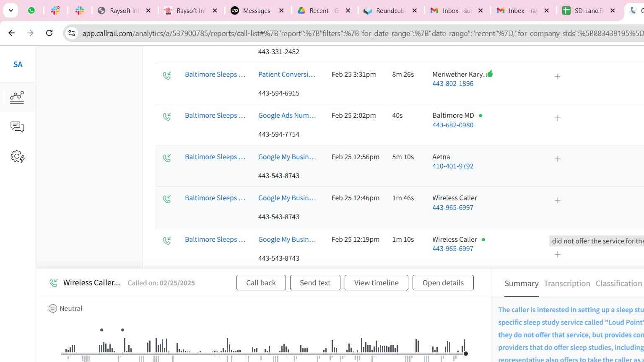Switch to the WhatsApp browser tab
This screenshot has width=644, height=362.
31,10
